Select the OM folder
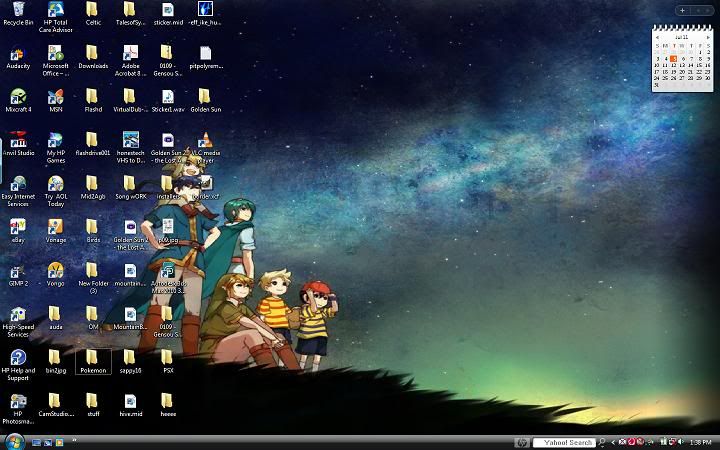This screenshot has height=450, width=720. pyautogui.click(x=93, y=318)
